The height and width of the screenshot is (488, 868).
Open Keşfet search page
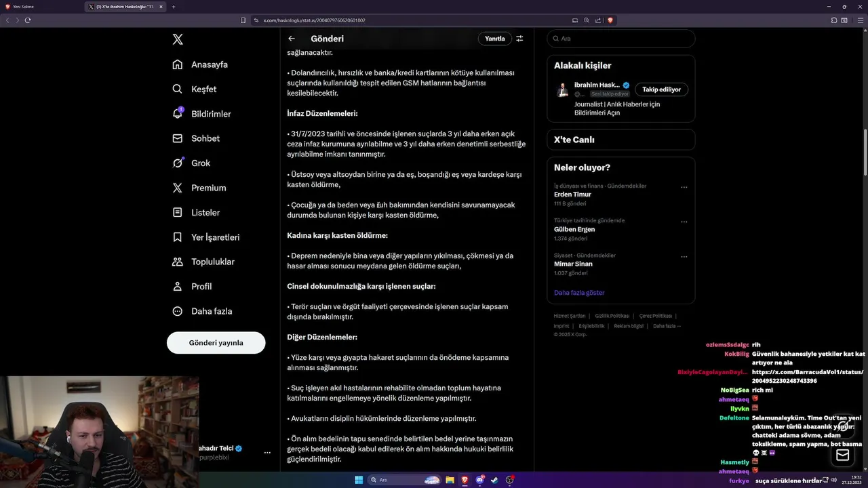click(x=195, y=89)
